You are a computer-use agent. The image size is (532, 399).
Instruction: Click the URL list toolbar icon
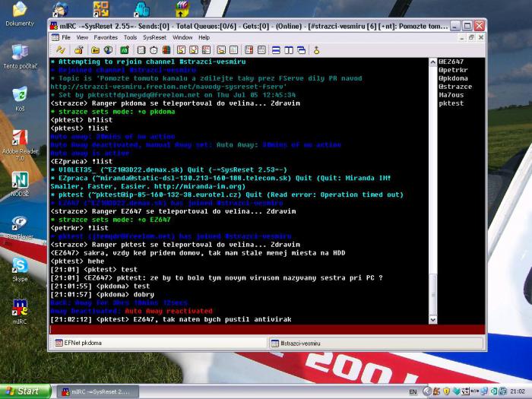tap(261, 50)
